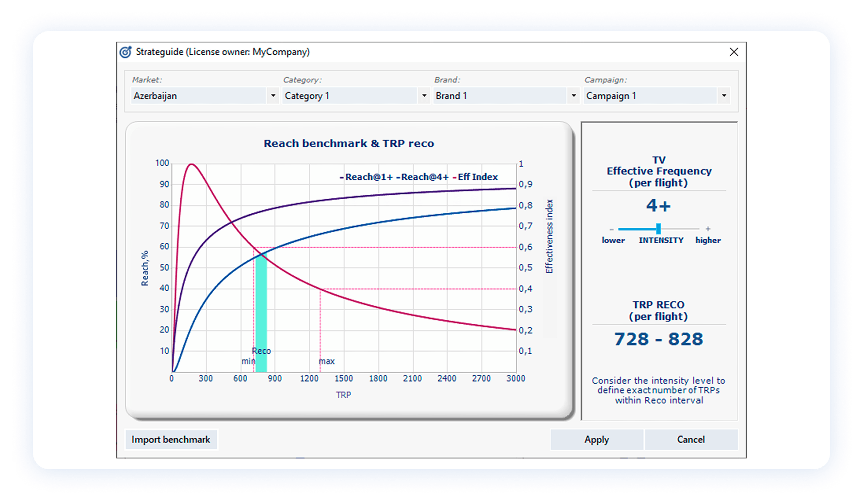Click the intensity slider handle
Viewport: 863px width, 504px height.
point(658,228)
